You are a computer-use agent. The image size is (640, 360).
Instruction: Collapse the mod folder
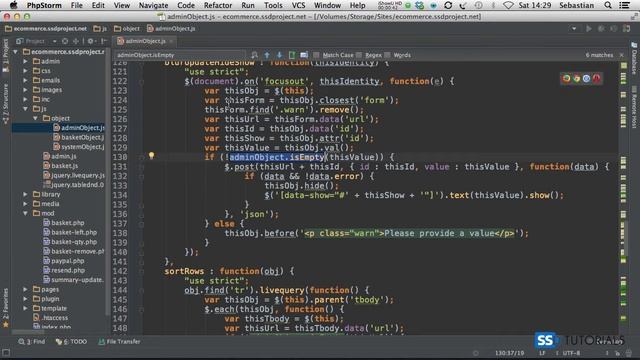coord(25,213)
